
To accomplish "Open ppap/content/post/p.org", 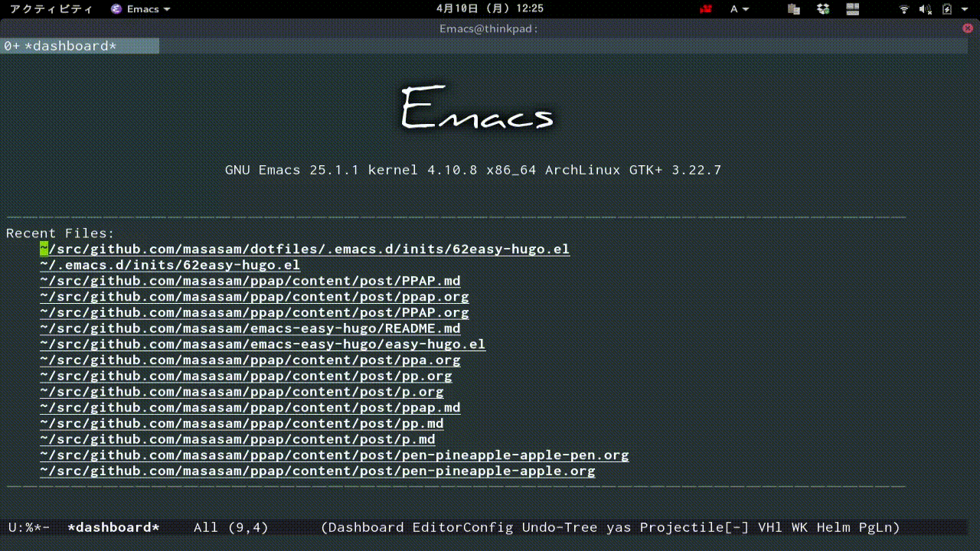I will tap(242, 392).
